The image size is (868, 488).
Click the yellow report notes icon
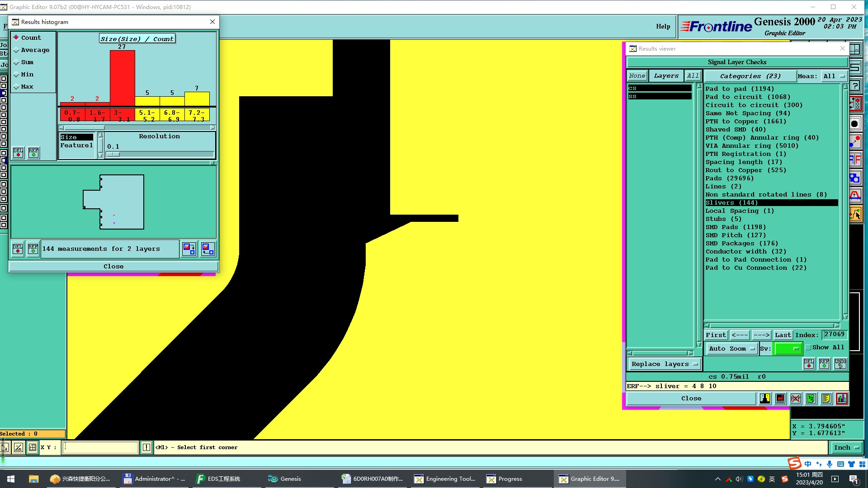pyautogui.click(x=826, y=399)
